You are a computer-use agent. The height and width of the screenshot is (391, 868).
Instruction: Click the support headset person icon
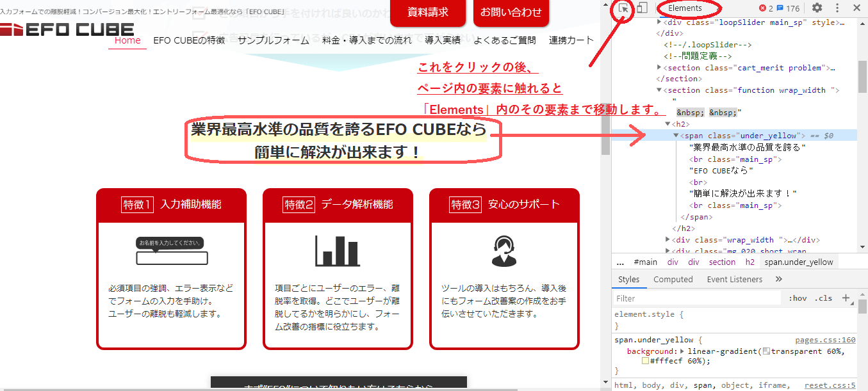click(x=504, y=251)
